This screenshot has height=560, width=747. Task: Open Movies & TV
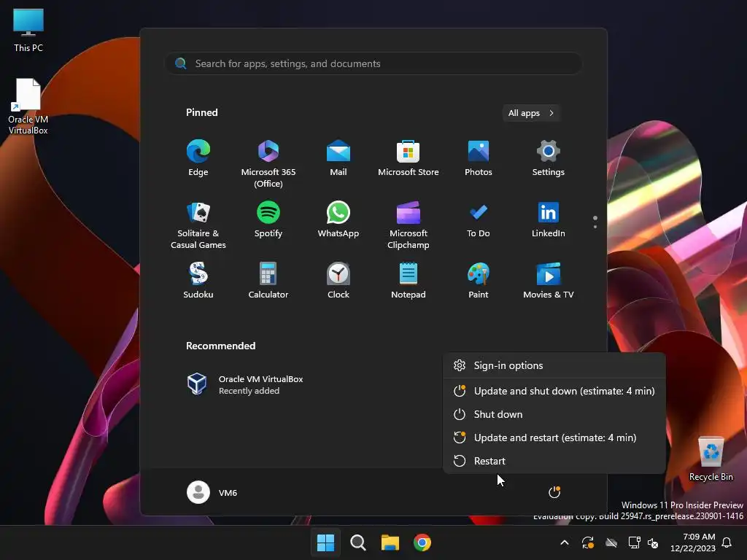549,281
